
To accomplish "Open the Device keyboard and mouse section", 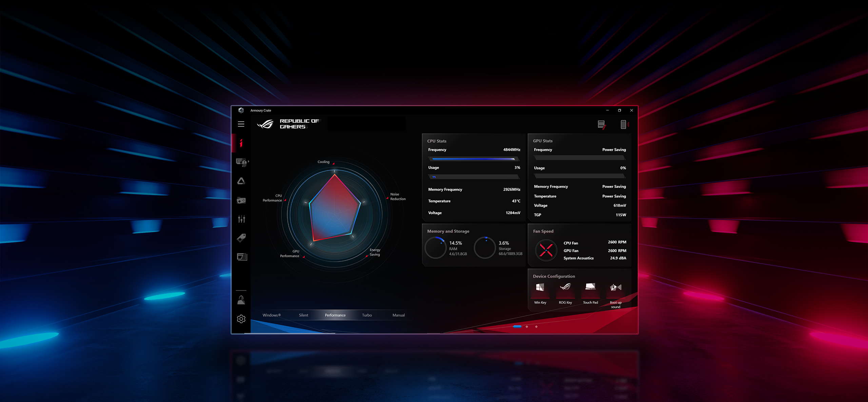I will (241, 162).
